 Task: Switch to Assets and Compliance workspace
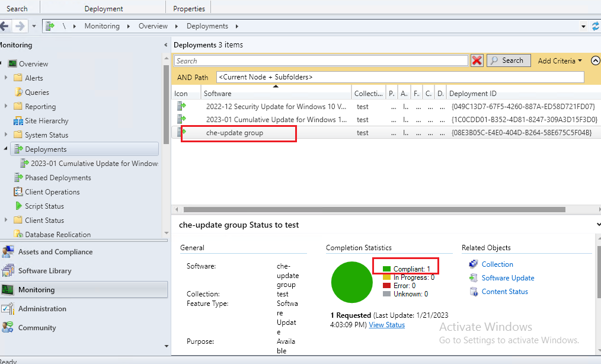tap(84, 252)
